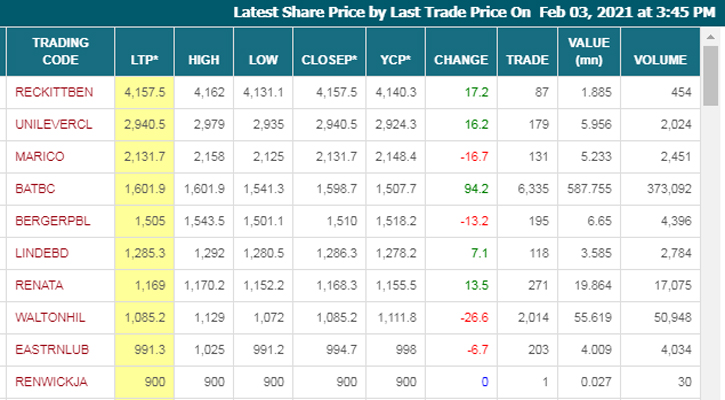
Task: Click the TRADE column header
Action: click(x=527, y=59)
